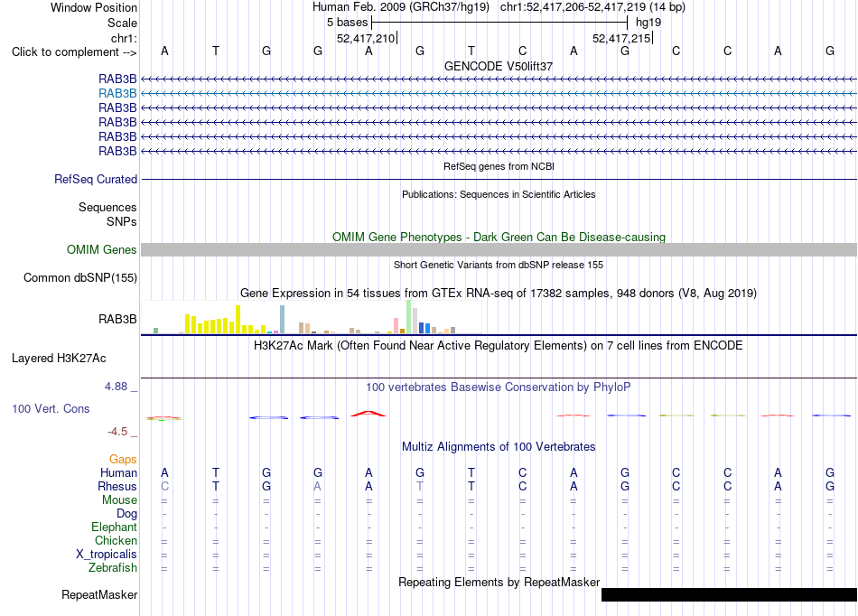Open the H3K27Ac Mark track title
Screen dimensions: 858x616
tap(499, 346)
